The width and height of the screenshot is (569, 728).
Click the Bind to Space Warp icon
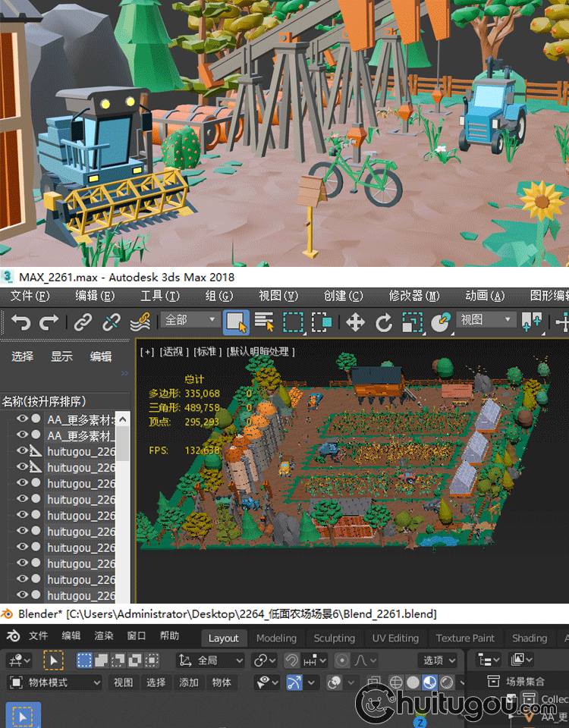(140, 322)
